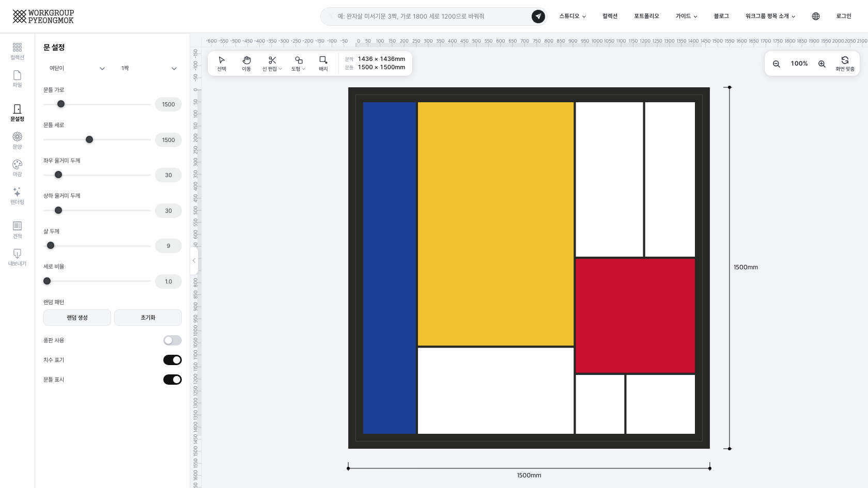Select the red panel in the door
Image resolution: width=868 pixels, height=488 pixels.
point(635,316)
